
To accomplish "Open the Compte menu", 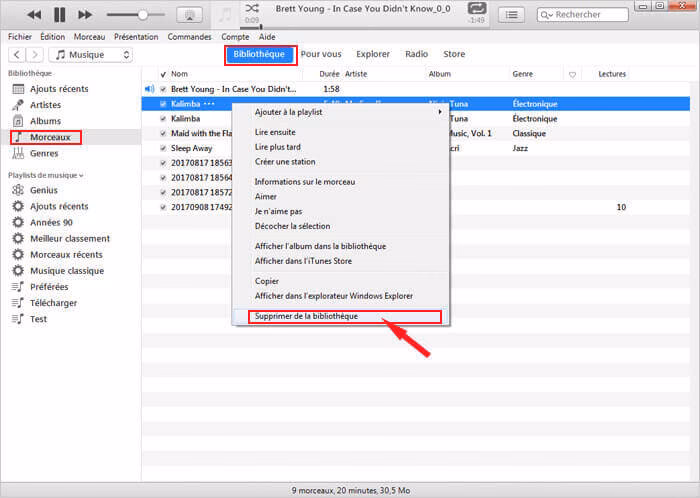I will (x=235, y=37).
